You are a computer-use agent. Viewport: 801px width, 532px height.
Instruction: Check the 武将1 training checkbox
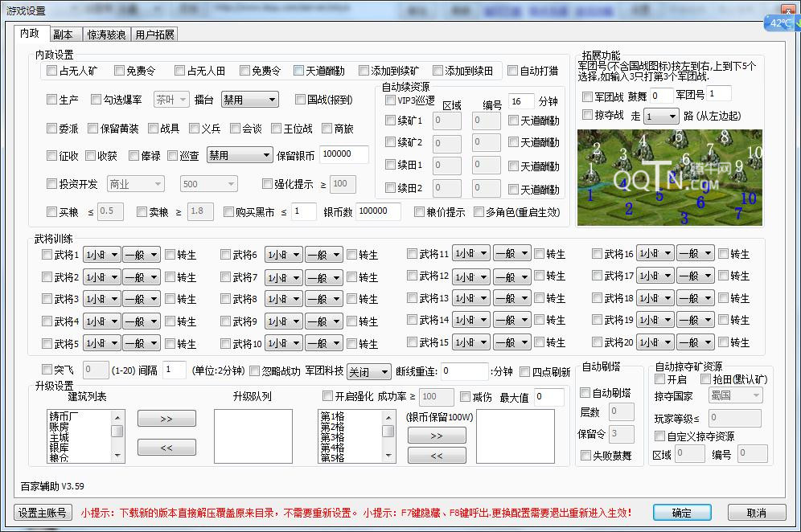tap(47, 255)
